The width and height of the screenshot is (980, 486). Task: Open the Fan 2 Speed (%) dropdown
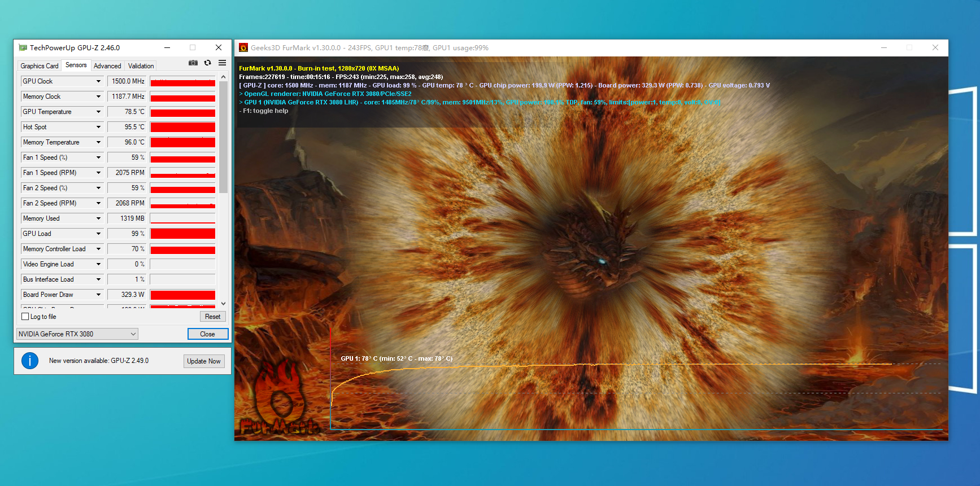[x=98, y=188]
